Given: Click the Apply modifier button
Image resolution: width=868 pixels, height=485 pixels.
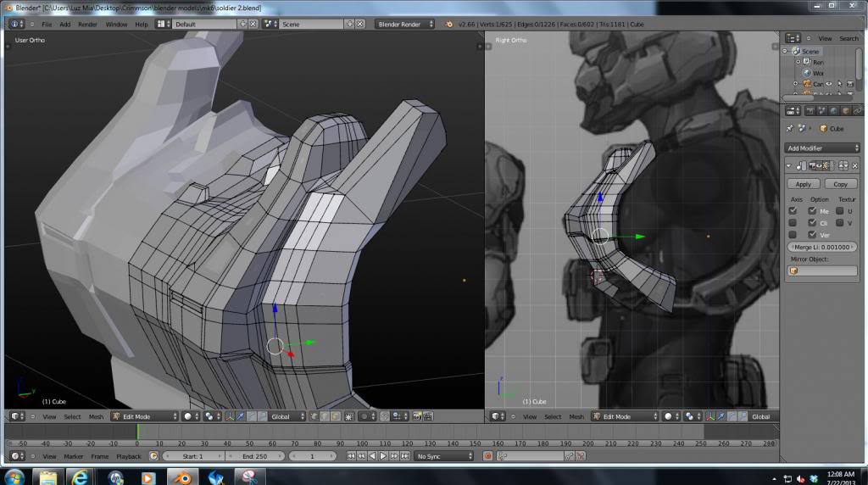Looking at the screenshot, I should pyautogui.click(x=804, y=184).
